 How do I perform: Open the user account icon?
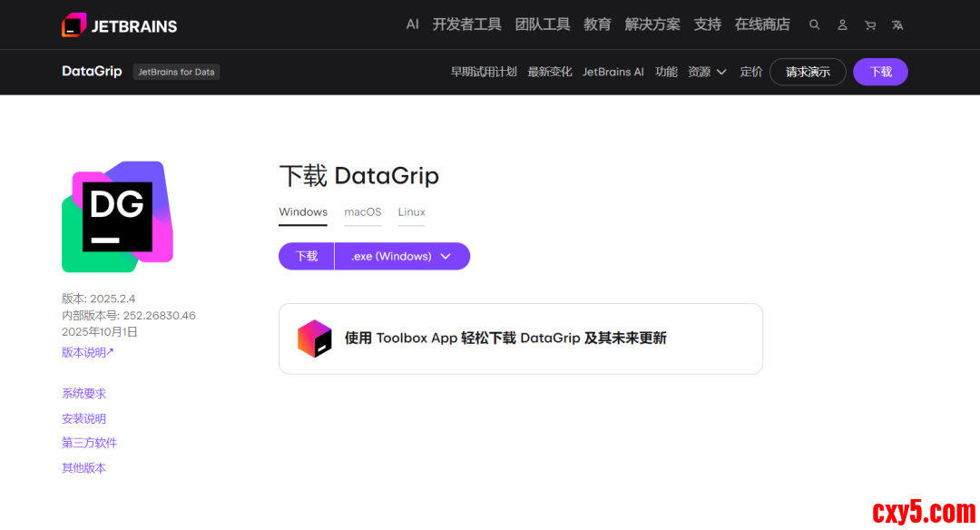point(842,25)
